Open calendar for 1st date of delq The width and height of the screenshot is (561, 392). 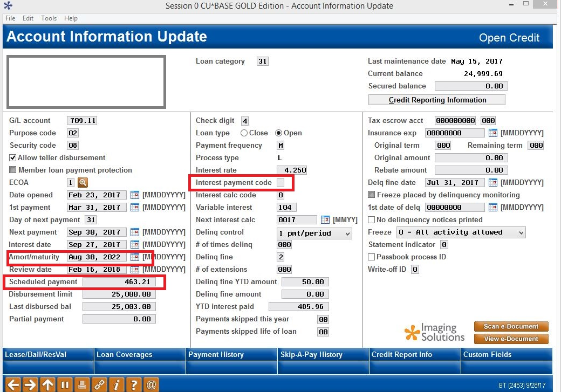(x=492, y=208)
